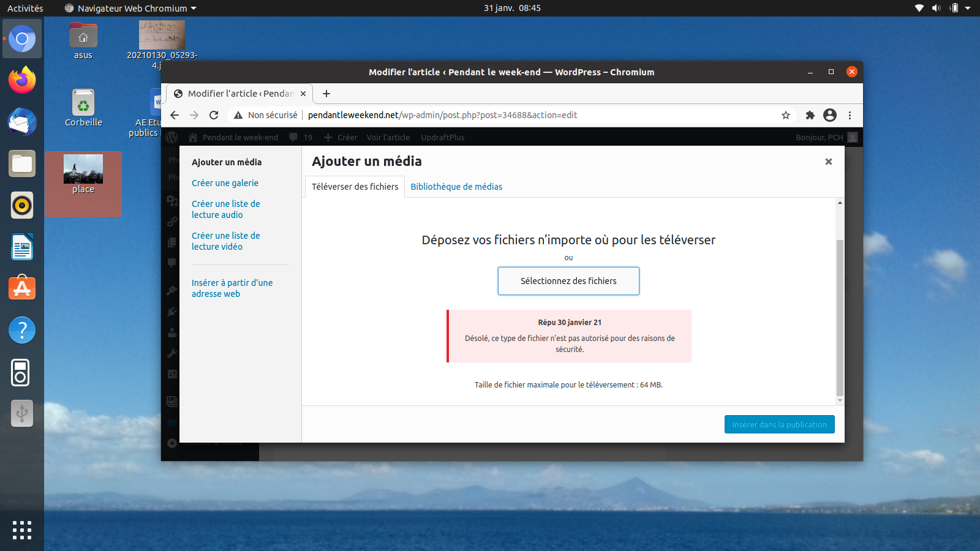Click the browser reload page icon
980x551 pixels.
tap(214, 115)
